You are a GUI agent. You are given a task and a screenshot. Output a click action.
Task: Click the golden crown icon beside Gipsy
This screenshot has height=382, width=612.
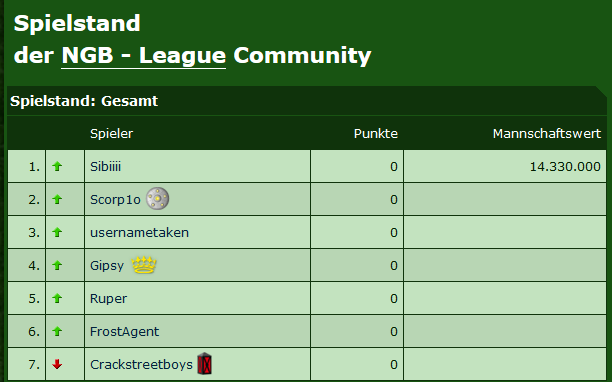144,265
